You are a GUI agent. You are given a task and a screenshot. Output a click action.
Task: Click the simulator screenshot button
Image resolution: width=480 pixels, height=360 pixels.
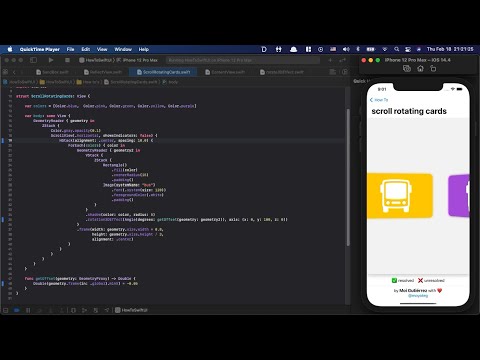(x=407, y=69)
